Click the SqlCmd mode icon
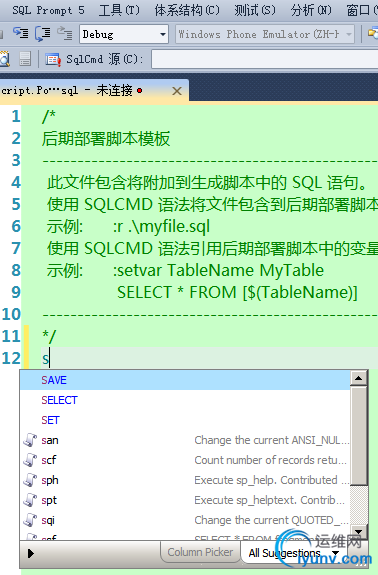The width and height of the screenshot is (378, 575). tap(53, 59)
